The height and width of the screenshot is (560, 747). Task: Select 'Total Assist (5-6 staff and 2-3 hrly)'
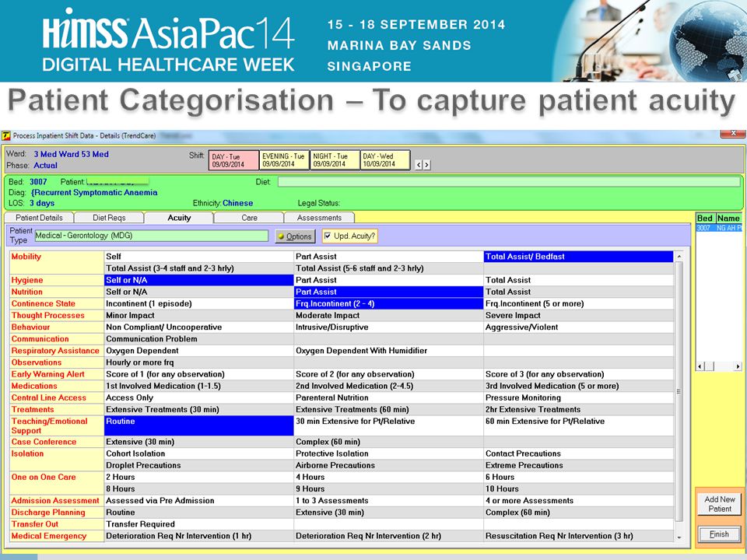389,268
